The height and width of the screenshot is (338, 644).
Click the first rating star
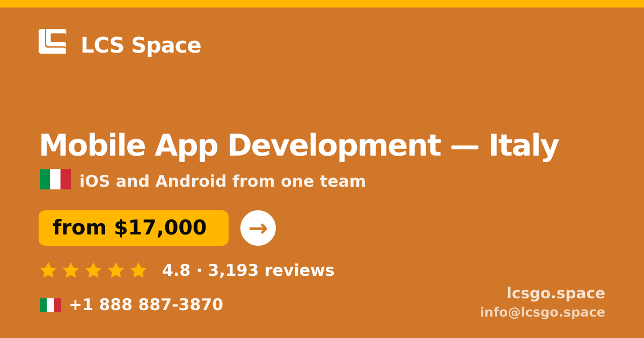(x=48, y=270)
